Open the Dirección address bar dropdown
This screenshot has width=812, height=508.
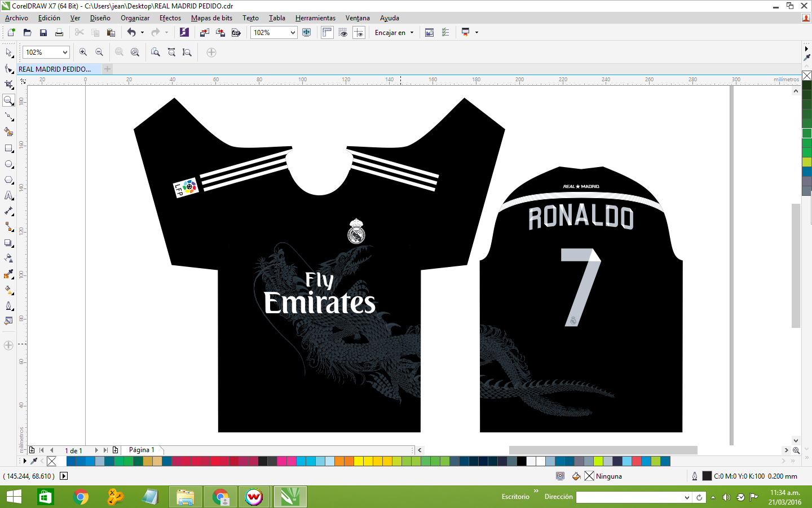687,497
